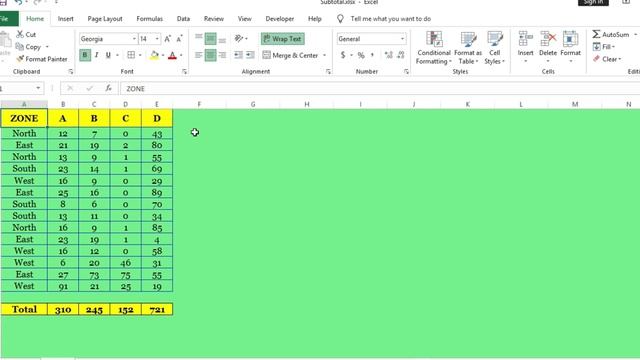640x360 pixels.
Task: Open the Borders dropdown arrow
Action: 140,55
